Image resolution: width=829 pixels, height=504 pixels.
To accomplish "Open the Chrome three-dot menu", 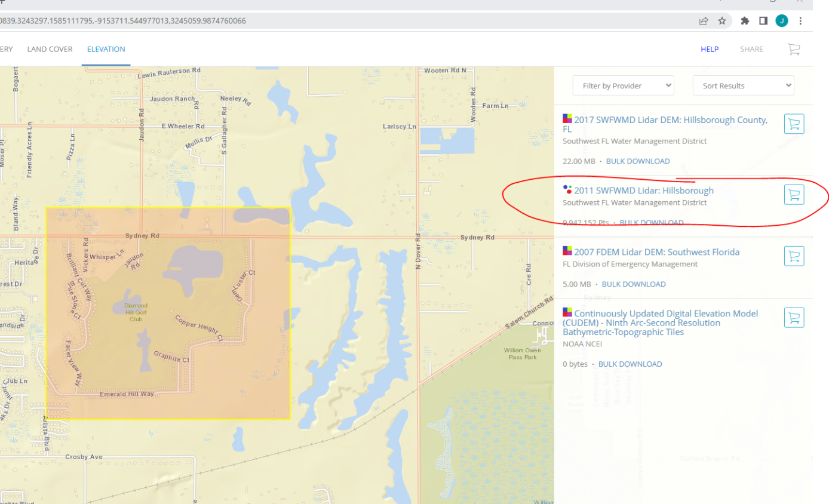I will (801, 21).
